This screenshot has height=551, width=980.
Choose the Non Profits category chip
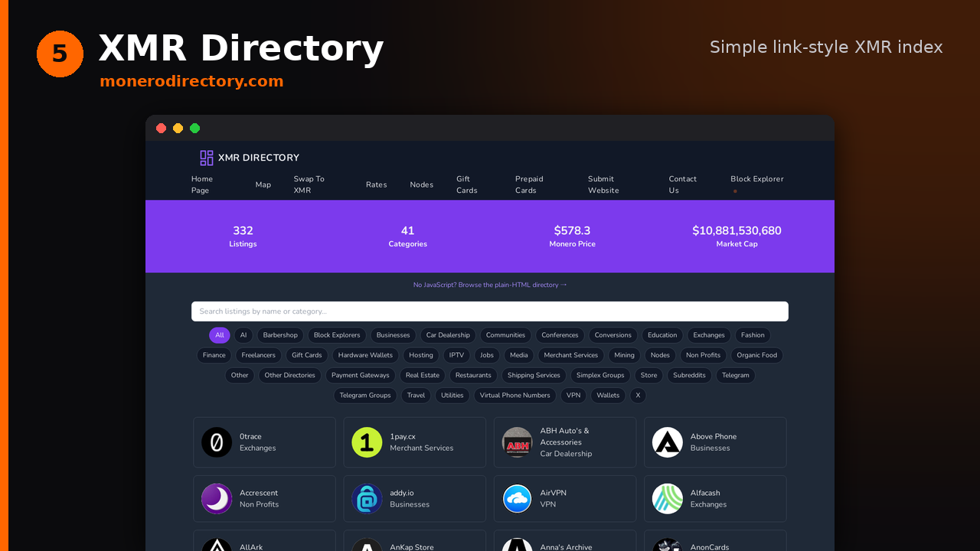point(704,355)
